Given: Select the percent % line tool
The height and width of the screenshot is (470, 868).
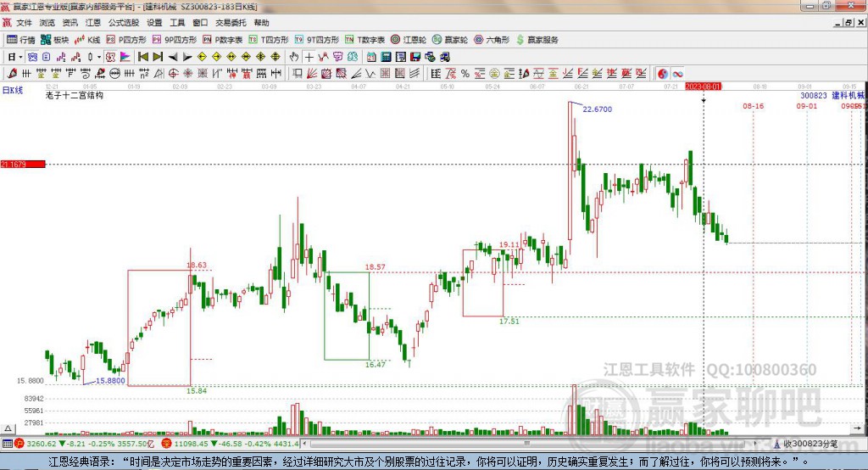Looking at the screenshot, I should [465, 73].
